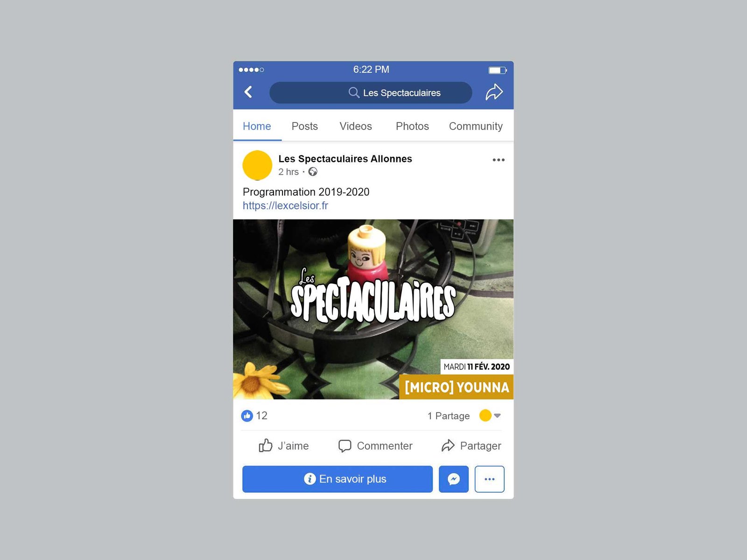Viewport: 747px width, 560px height.
Task: Open the Les Spectaculaires post image
Action: [373, 309]
